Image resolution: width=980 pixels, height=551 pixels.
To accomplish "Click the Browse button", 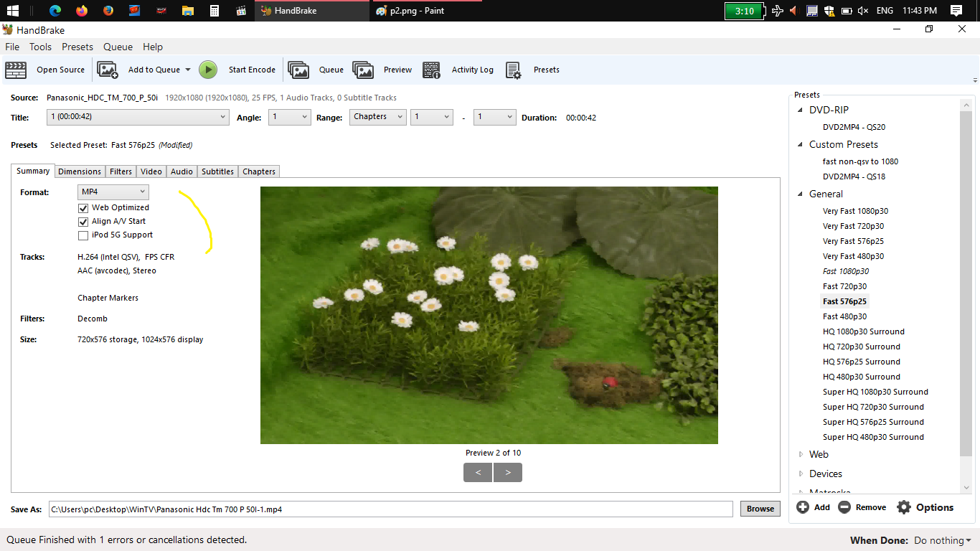I will [760, 509].
